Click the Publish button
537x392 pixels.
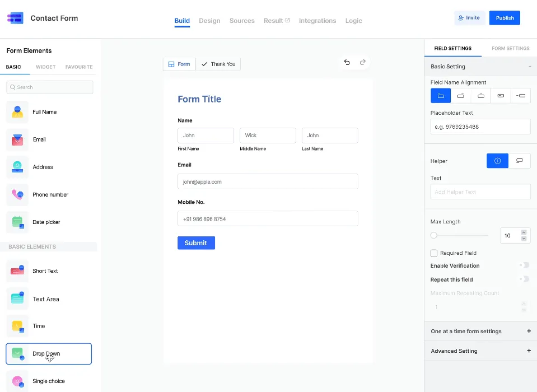tap(505, 18)
